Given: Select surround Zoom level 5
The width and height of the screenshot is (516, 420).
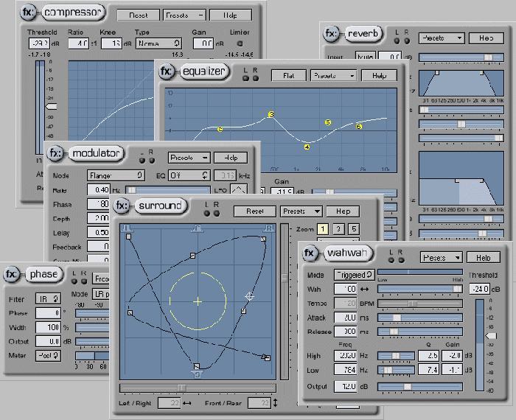Looking at the screenshot, I should [x=354, y=229].
